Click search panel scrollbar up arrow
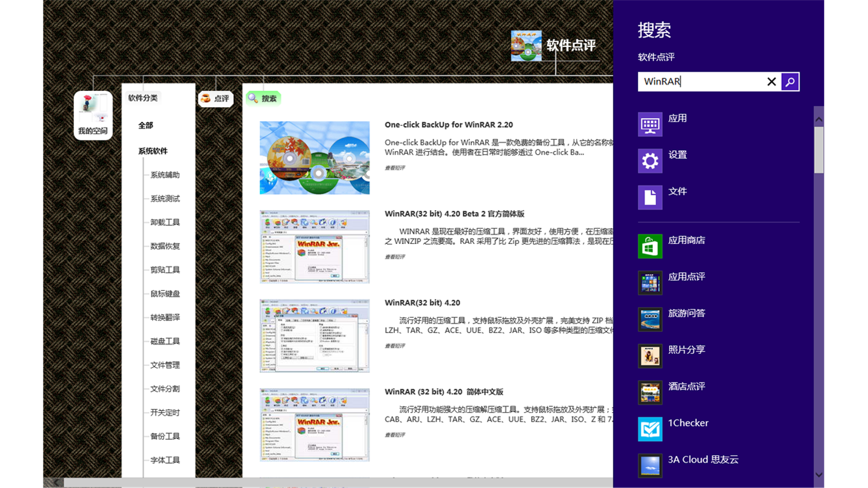 (x=819, y=119)
